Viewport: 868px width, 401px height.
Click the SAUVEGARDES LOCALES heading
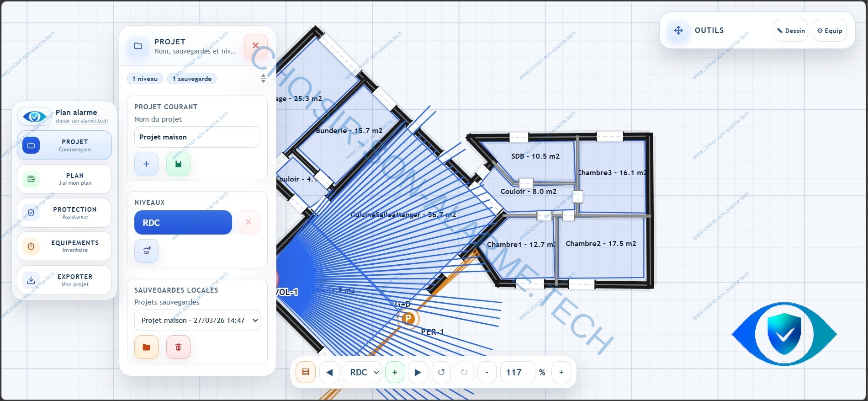[x=176, y=290]
